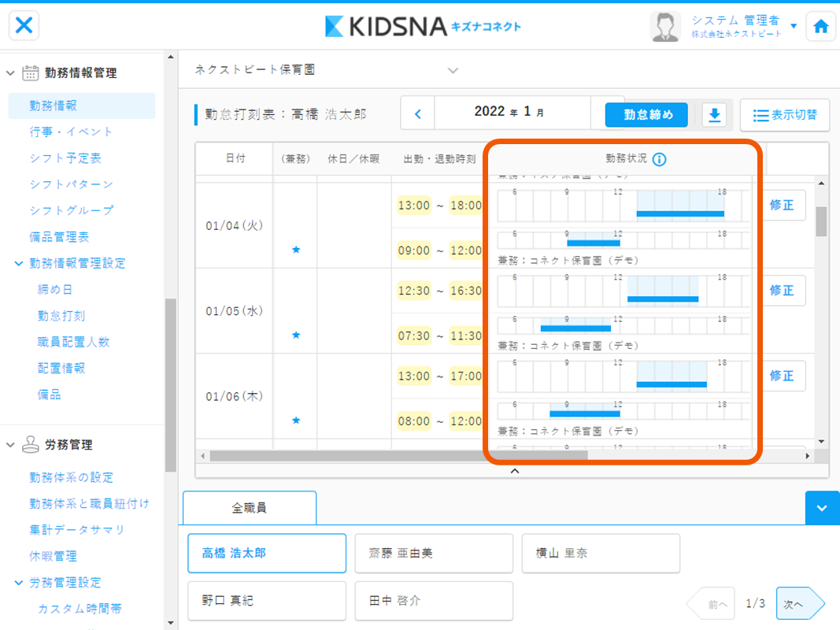
Task: Click the table's horizontal scrollbar
Action: pos(398,455)
